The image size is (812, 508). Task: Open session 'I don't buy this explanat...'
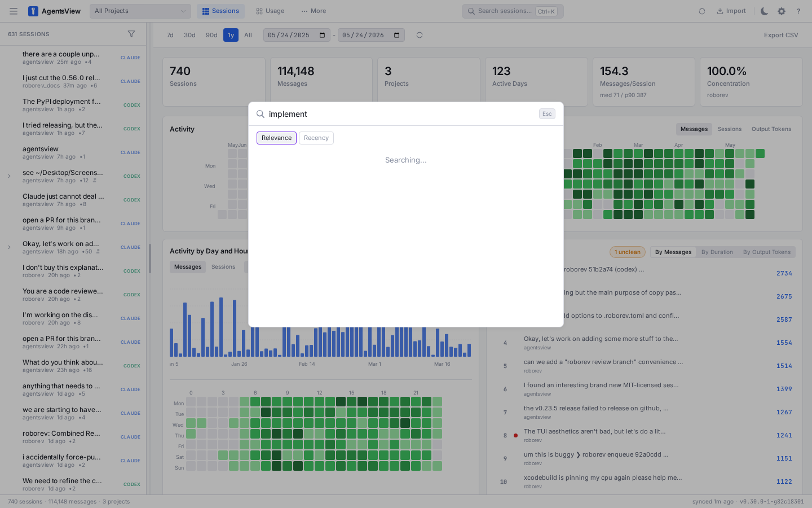[x=73, y=271]
